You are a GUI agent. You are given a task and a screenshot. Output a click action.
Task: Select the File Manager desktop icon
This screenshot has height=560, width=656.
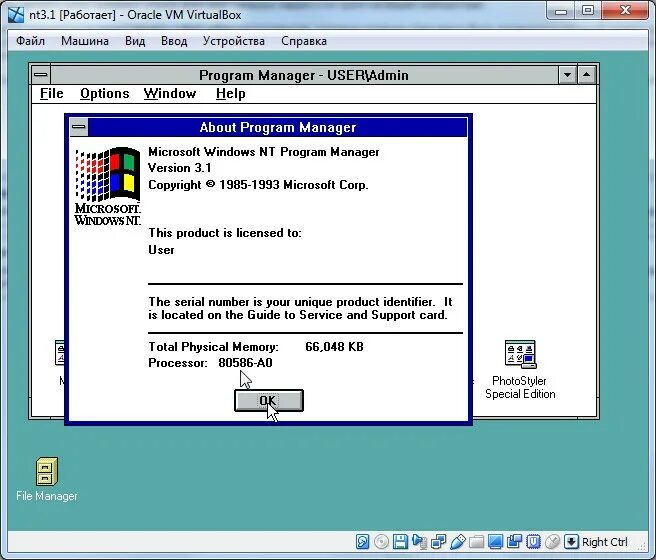(46, 479)
